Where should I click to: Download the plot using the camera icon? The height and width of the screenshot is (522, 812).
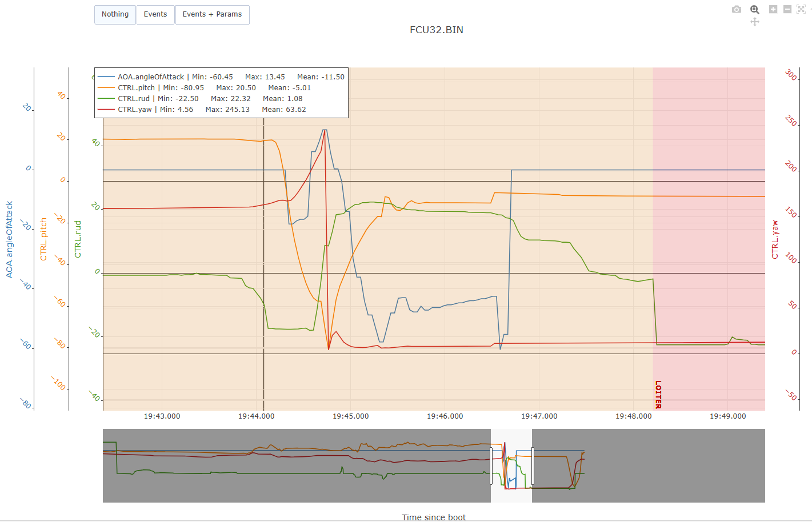(737, 9)
